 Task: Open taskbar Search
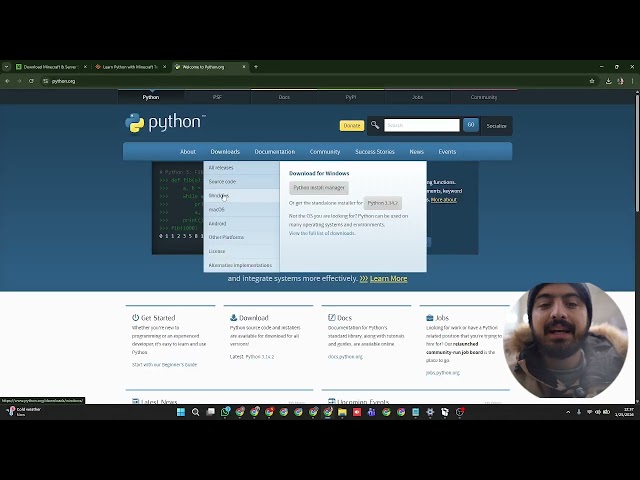pyautogui.click(x=196, y=412)
